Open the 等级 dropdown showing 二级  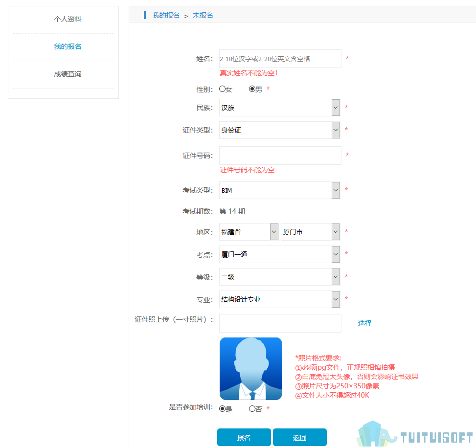pos(279,277)
